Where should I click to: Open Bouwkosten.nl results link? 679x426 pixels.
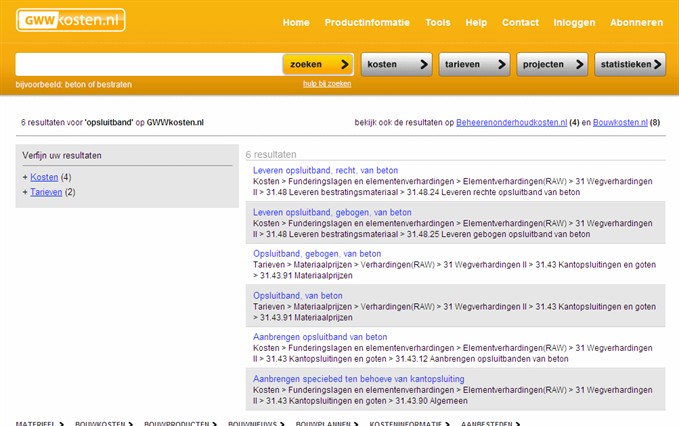point(620,123)
